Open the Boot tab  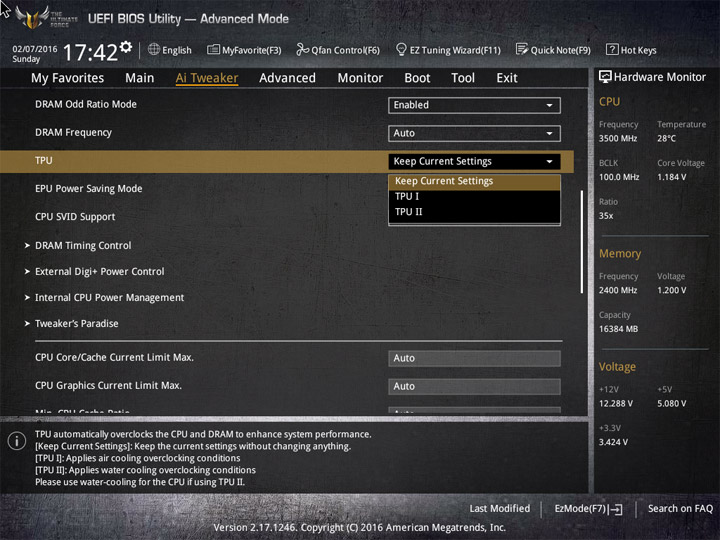417,78
